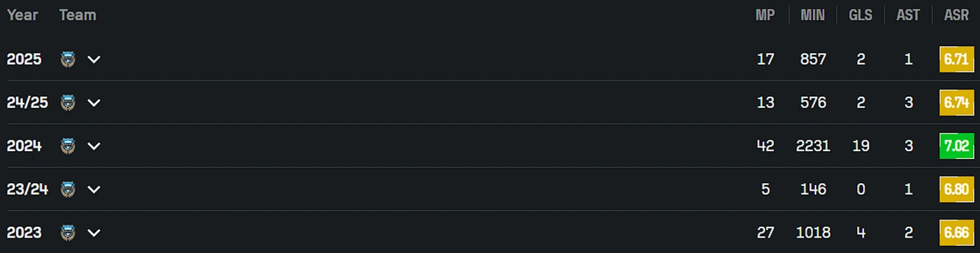Click the Year column header
This screenshot has height=253, width=980.
click(x=22, y=15)
